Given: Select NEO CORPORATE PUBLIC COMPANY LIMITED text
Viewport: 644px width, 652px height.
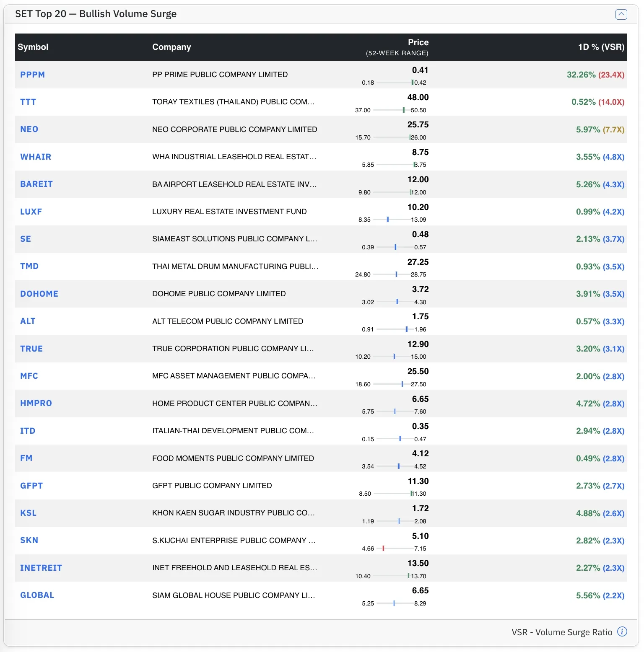Looking at the screenshot, I should tap(235, 129).
